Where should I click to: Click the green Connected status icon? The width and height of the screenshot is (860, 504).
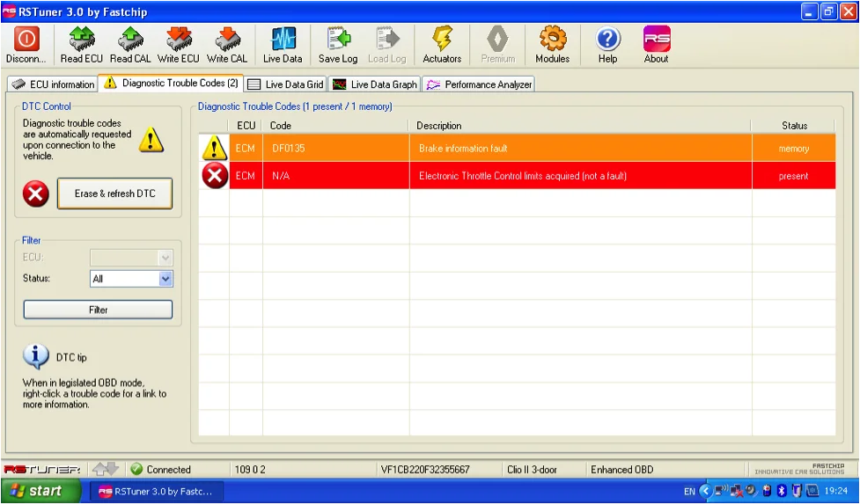point(137,469)
